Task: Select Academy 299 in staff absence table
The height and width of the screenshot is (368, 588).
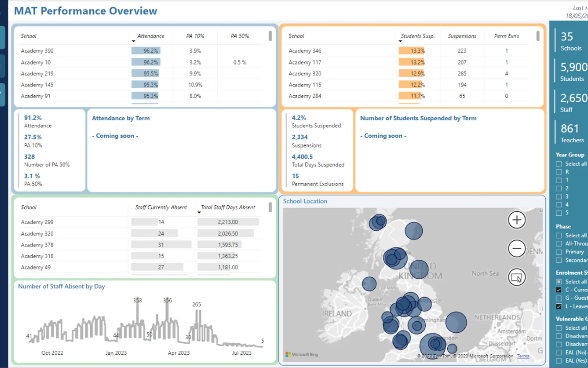Action: tap(37, 222)
